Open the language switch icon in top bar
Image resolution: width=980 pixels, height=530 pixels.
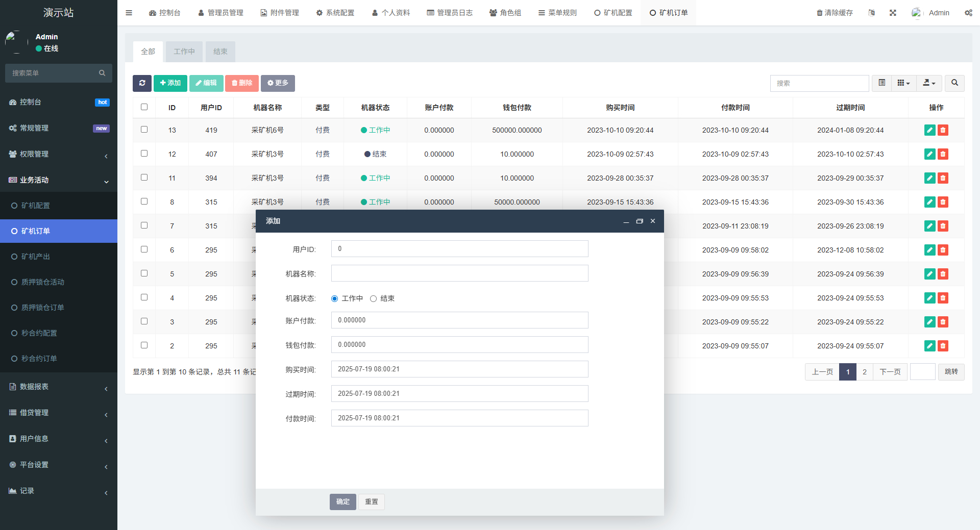pyautogui.click(x=871, y=12)
